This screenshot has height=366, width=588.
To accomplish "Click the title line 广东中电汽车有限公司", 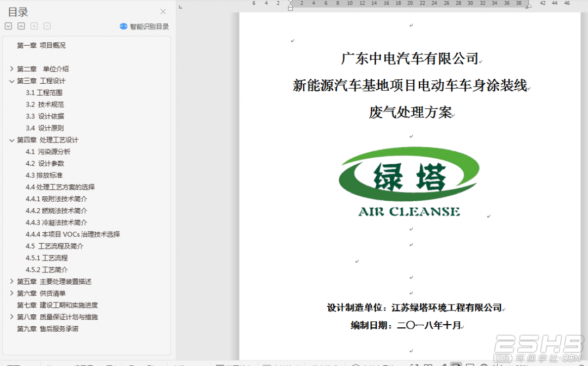I will pyautogui.click(x=410, y=59).
